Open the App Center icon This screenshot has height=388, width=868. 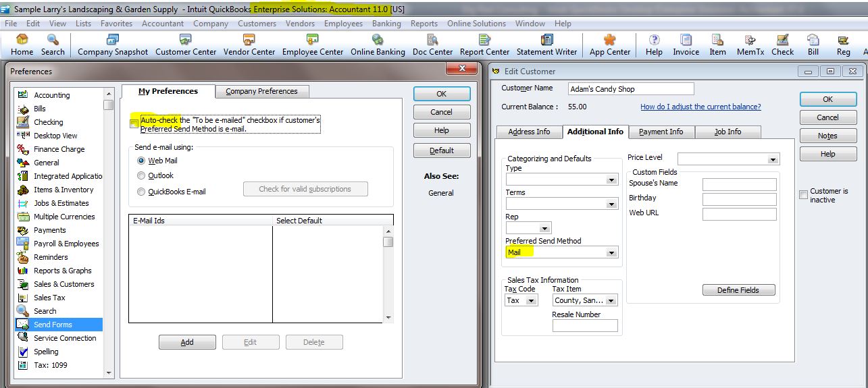(610, 45)
